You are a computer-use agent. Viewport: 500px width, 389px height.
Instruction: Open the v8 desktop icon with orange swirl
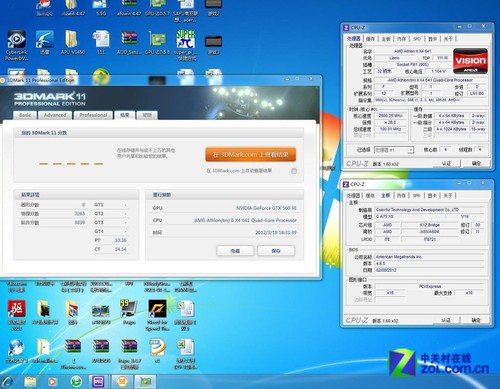157,351
